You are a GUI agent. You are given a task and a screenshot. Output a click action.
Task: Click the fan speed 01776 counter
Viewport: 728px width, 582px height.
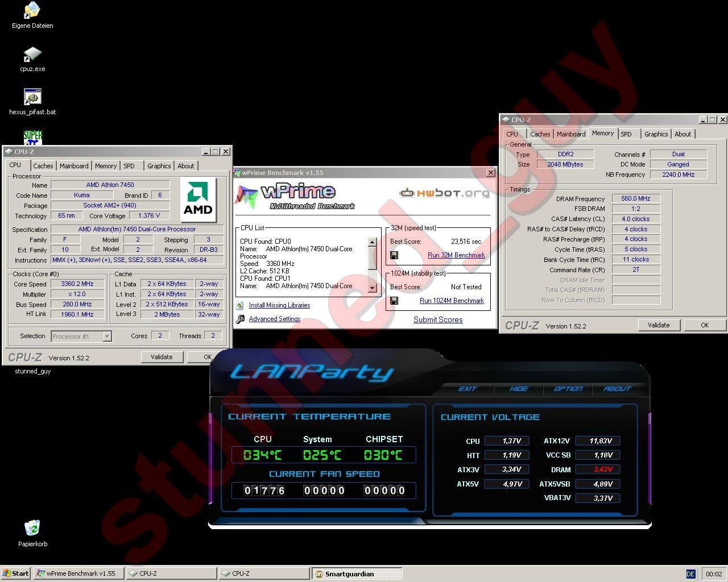pos(264,490)
